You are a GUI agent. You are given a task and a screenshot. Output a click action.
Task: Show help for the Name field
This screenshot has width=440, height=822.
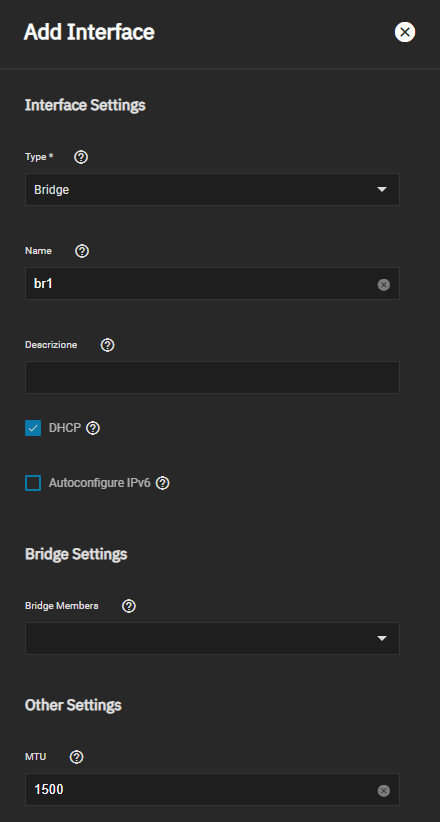pos(82,251)
